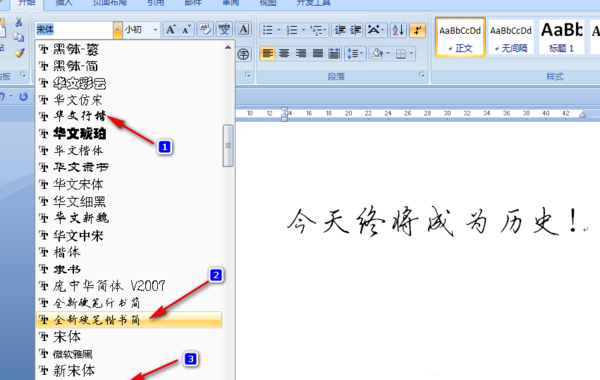Click the font name box showing 宋体
Screen dimensions: 600x380
[x=74, y=30]
